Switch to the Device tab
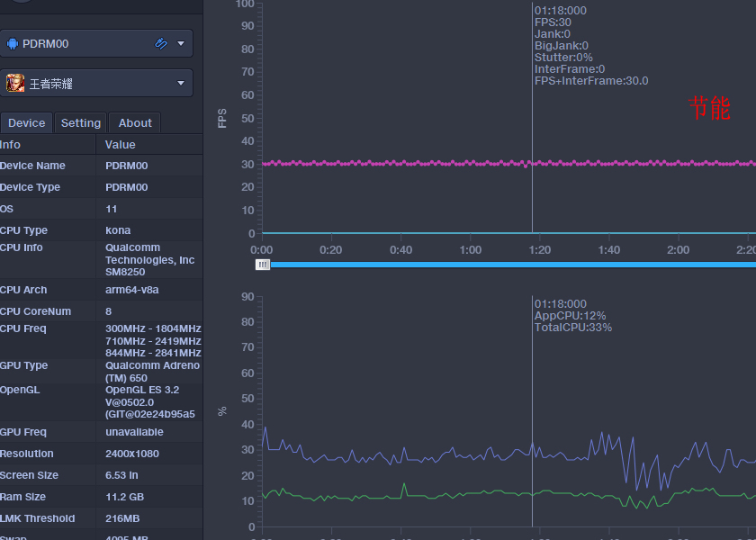This screenshot has height=540, width=756. (26, 123)
